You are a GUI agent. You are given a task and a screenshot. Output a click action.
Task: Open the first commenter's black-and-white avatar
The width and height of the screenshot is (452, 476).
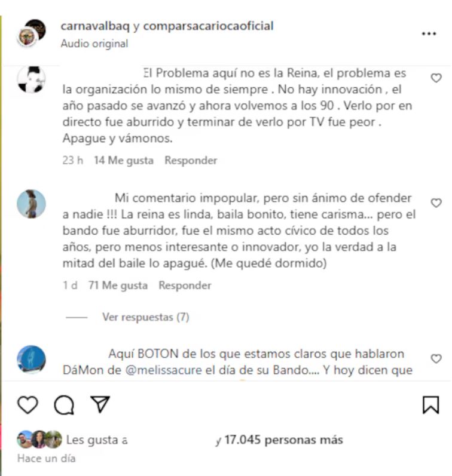coord(31,79)
